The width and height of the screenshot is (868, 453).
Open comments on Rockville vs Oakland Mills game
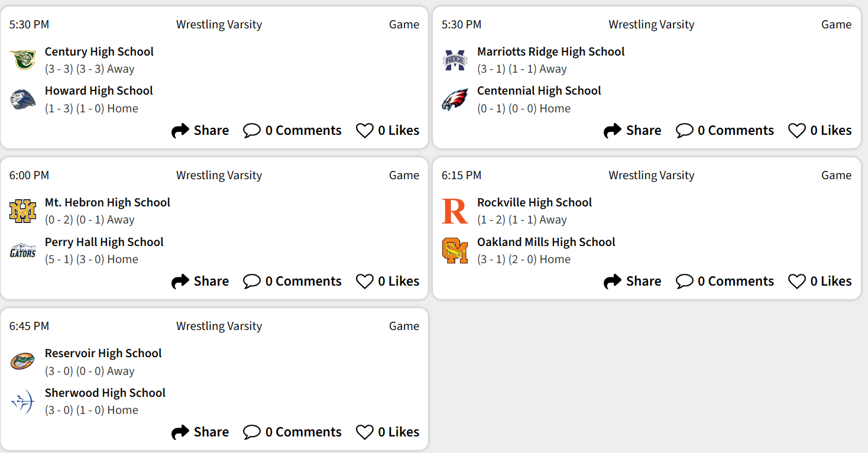[725, 281]
